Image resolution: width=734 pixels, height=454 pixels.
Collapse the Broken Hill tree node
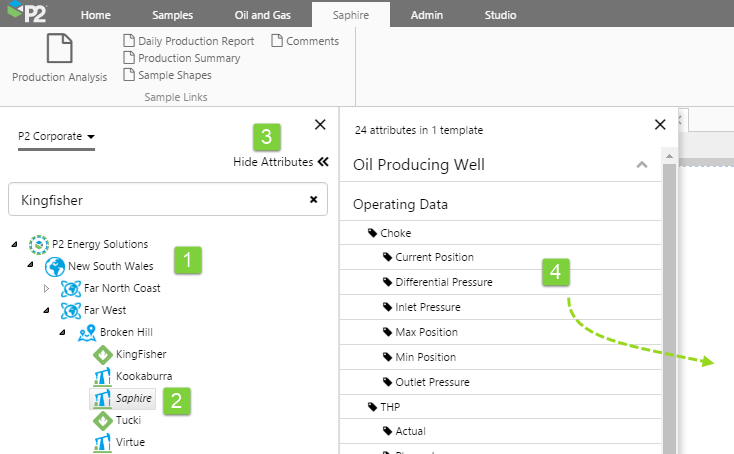click(x=62, y=332)
